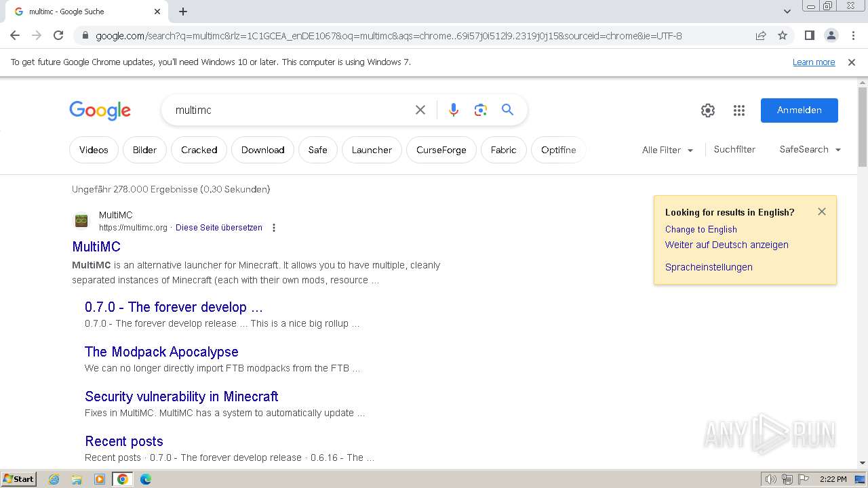Click the 2:22 PM system clock
Screen dimensions: 868x488
[x=833, y=479]
